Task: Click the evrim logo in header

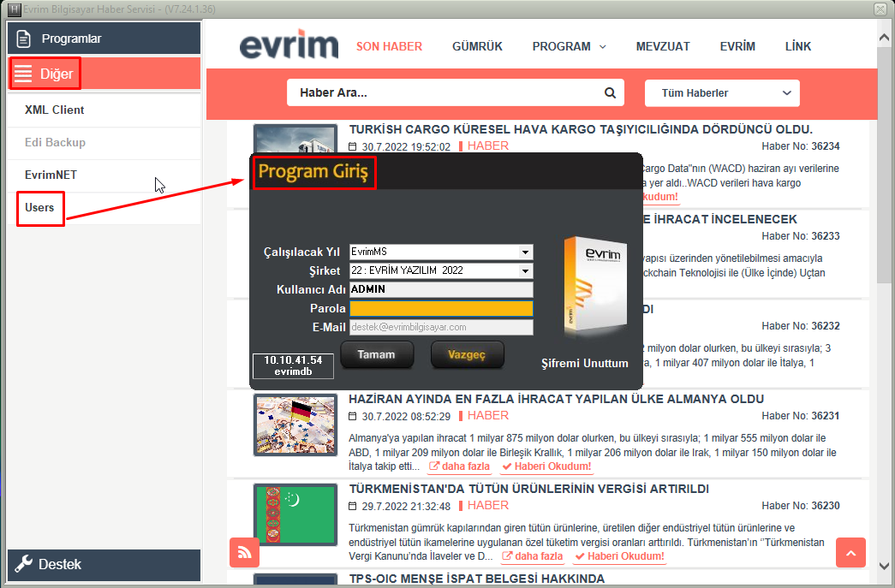Action: 289,45
